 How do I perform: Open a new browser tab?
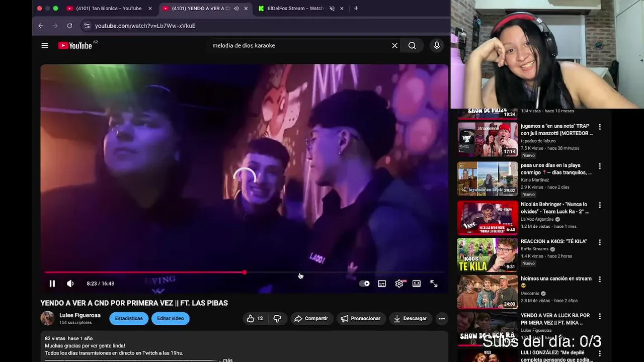pyautogui.click(x=356, y=9)
